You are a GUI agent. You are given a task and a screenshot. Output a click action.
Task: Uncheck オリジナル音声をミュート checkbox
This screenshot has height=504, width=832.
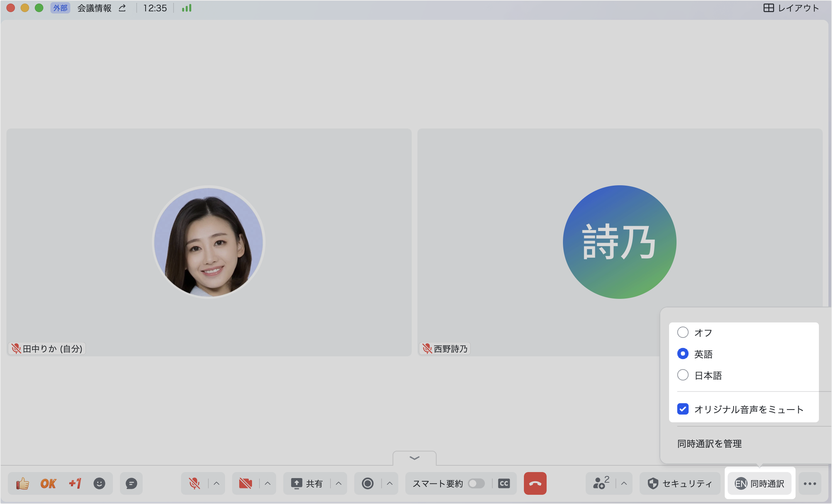coord(683,409)
